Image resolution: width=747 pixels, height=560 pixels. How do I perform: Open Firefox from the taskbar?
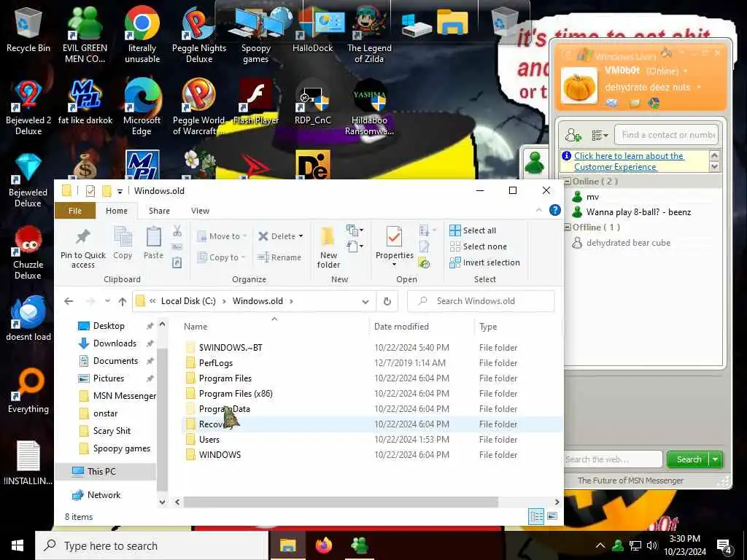point(324,545)
